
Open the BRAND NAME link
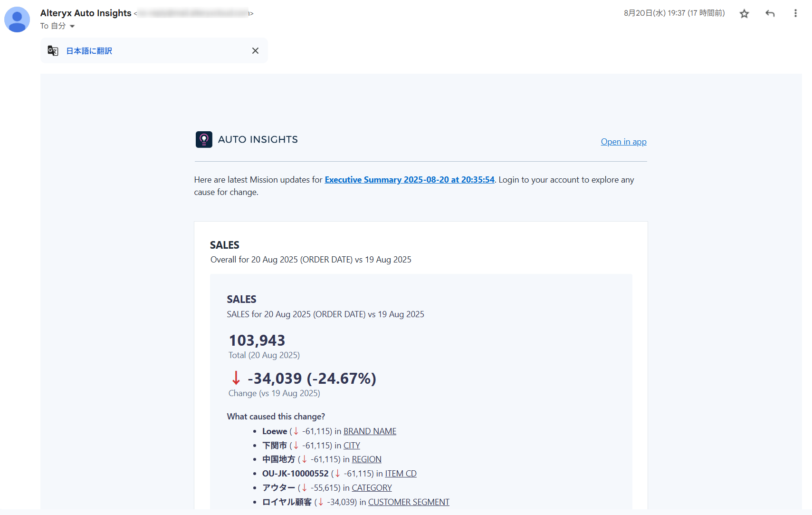pyautogui.click(x=370, y=431)
